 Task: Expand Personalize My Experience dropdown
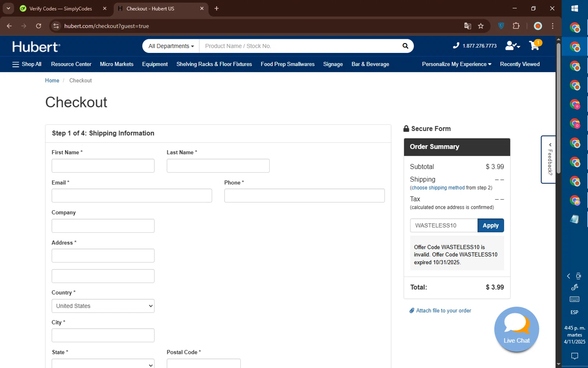tap(456, 64)
